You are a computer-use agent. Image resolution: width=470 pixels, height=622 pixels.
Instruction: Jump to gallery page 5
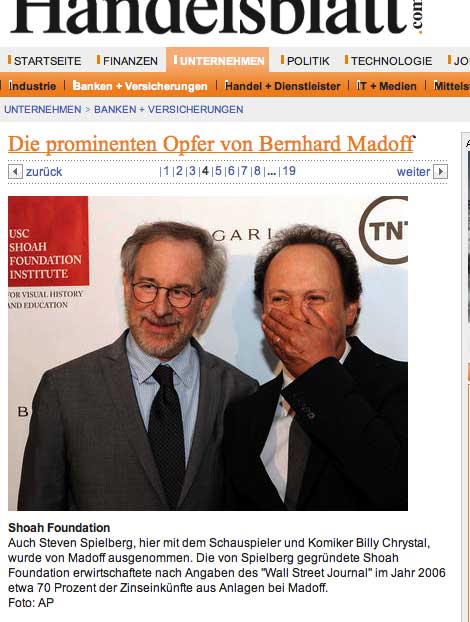click(x=218, y=171)
